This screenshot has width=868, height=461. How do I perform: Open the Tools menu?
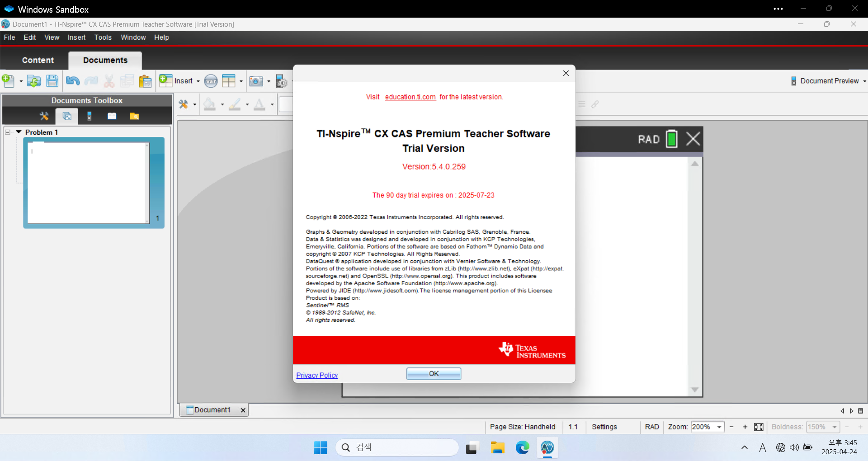(x=103, y=38)
